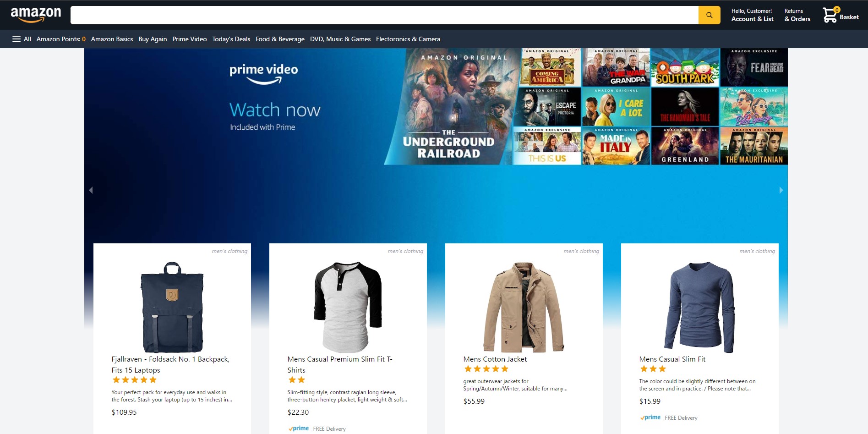Click the Hello, Customer! greeting
Image resolution: width=868 pixels, height=434 pixels.
(752, 11)
